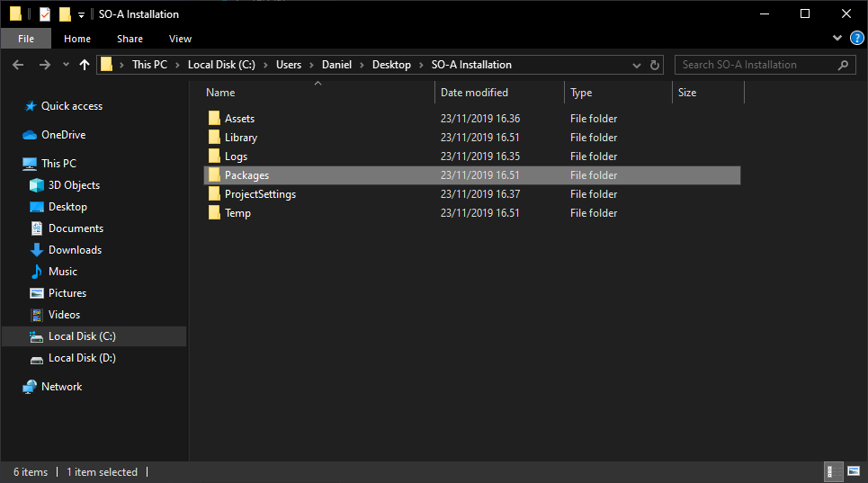Image resolution: width=868 pixels, height=483 pixels.
Task: Sort by the Date modified column header
Action: [474, 93]
